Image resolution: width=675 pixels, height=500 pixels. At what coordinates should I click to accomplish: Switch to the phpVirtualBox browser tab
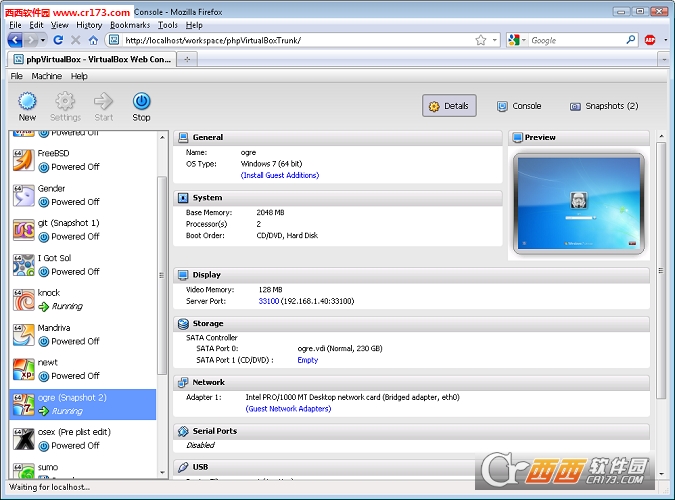pos(92,59)
